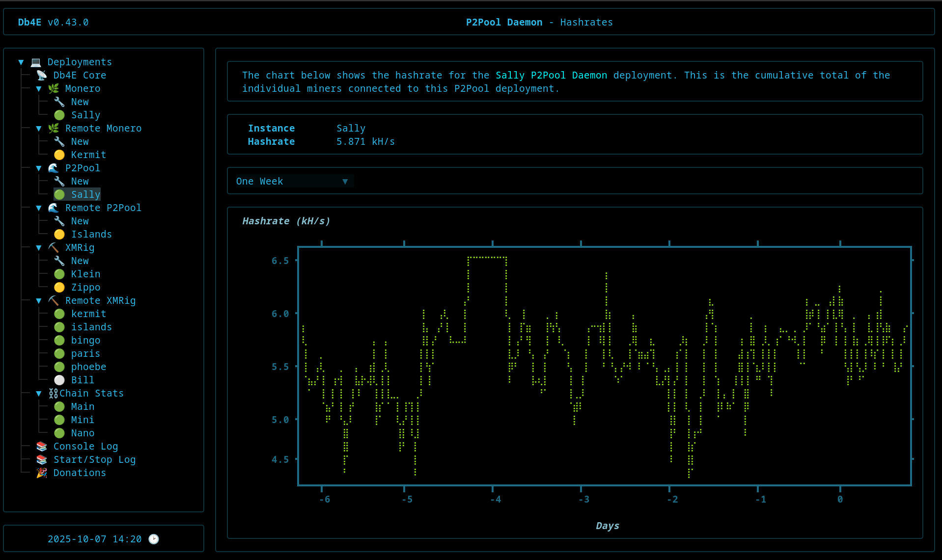
Task: Click the satellite icon beside Db4E Core
Action: click(42, 75)
